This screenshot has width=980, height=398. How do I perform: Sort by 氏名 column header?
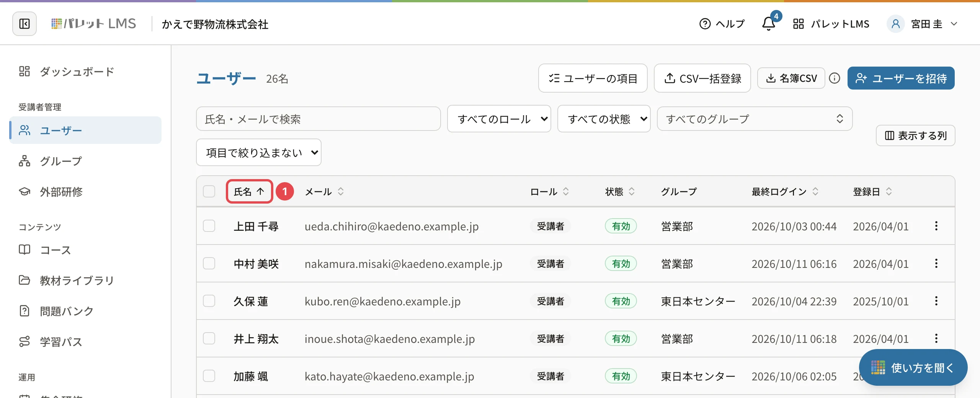249,191
